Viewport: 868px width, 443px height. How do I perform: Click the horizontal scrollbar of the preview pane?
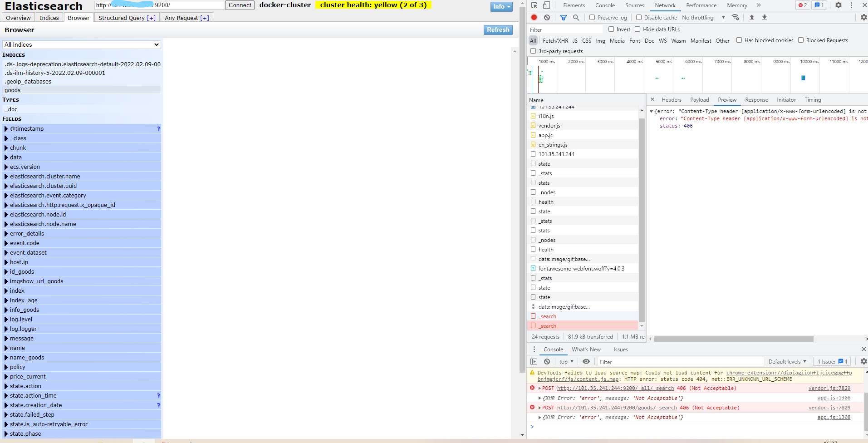(733, 339)
